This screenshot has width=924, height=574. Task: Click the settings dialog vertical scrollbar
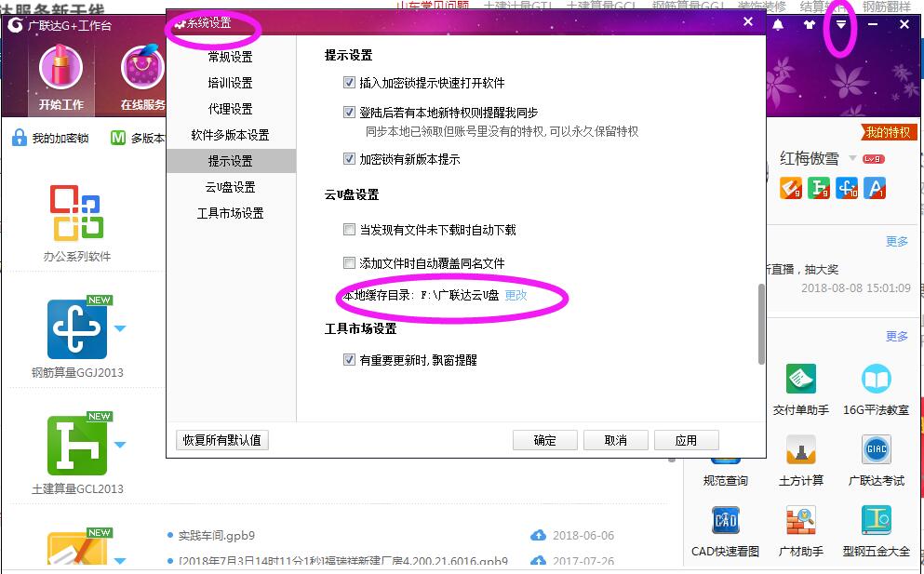pyautogui.click(x=761, y=324)
